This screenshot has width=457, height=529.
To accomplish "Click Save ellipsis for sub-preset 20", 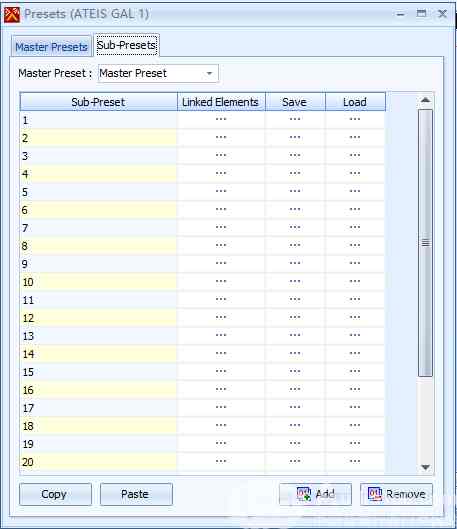I will [295, 461].
